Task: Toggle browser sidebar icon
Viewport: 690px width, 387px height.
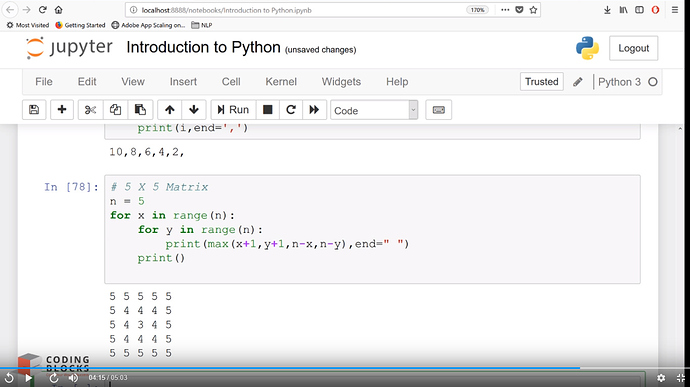Action: click(639, 10)
